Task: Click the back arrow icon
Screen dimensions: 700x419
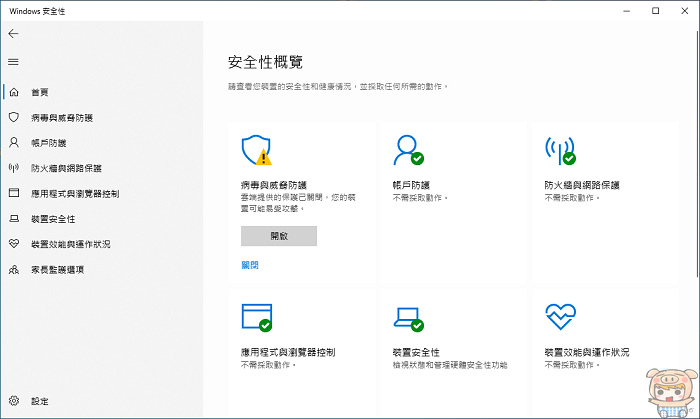Action: [13, 33]
